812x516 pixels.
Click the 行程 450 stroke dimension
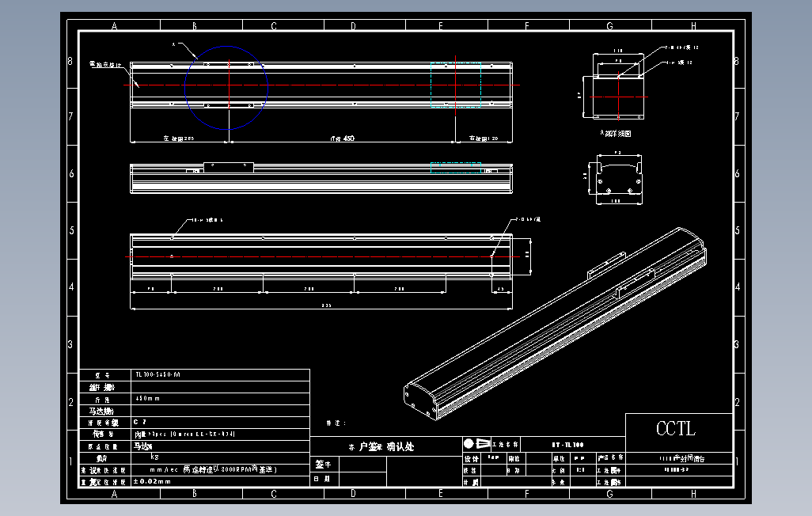[343, 138]
